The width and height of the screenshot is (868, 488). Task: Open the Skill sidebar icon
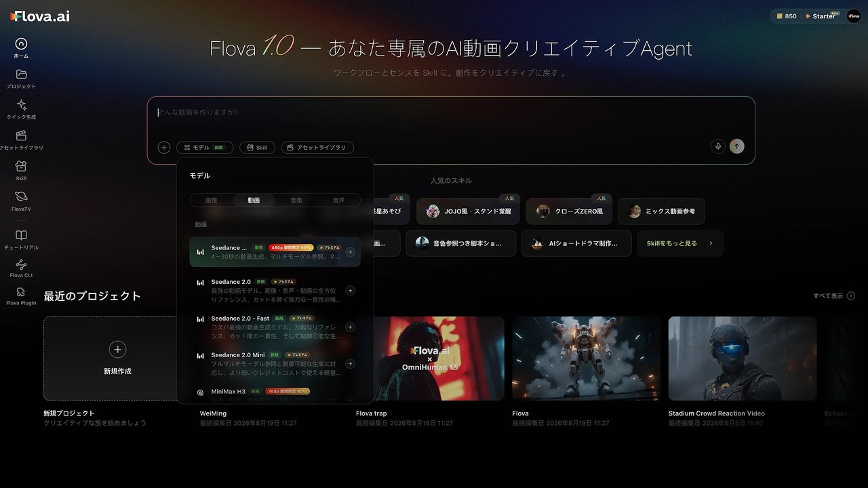click(x=21, y=165)
